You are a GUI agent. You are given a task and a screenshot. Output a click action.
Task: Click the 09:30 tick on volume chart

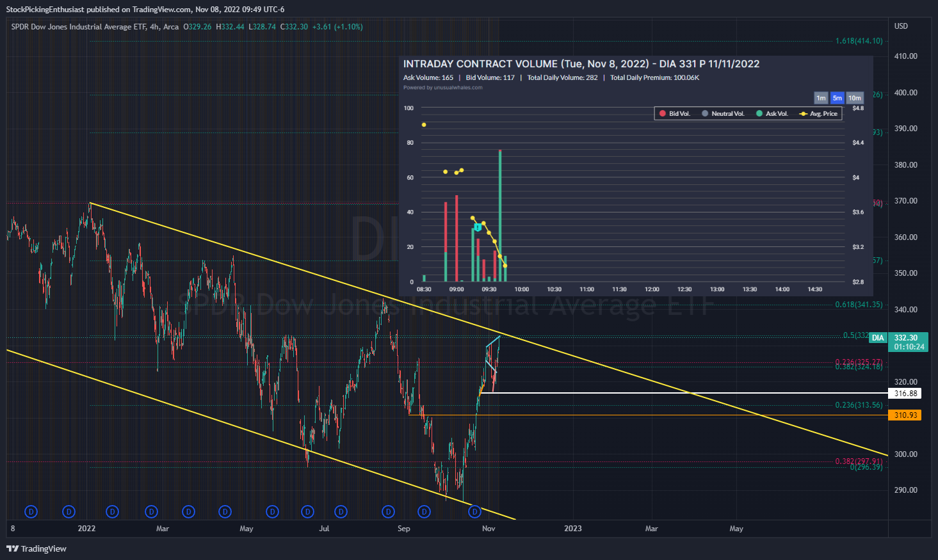click(x=489, y=289)
